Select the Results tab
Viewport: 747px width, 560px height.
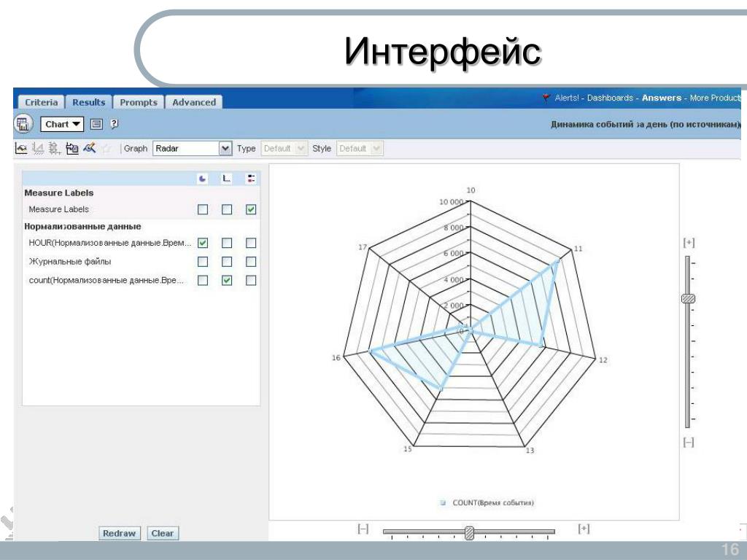[x=88, y=102]
